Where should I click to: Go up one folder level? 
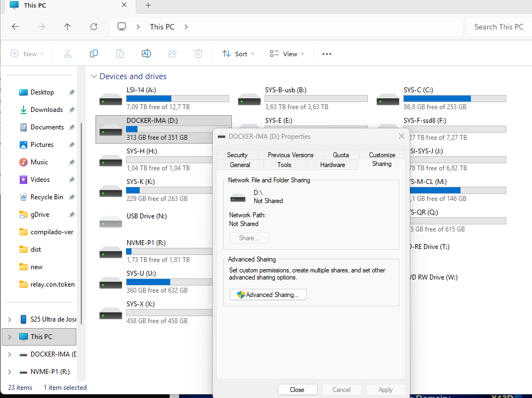point(68,27)
